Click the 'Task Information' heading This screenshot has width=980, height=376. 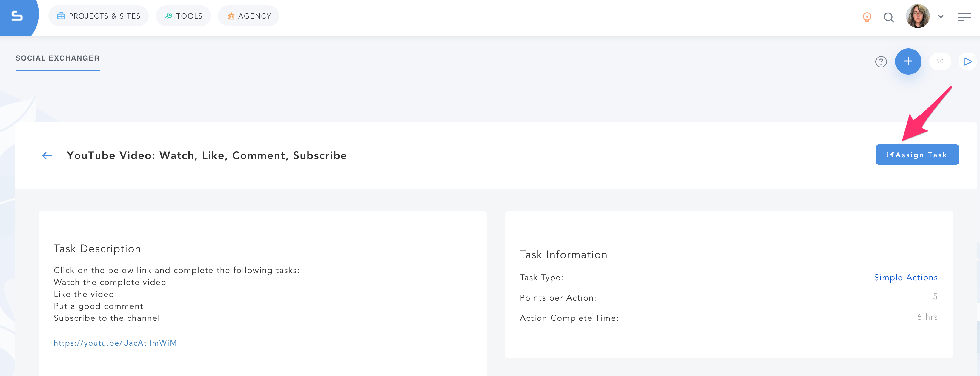pyautogui.click(x=563, y=255)
